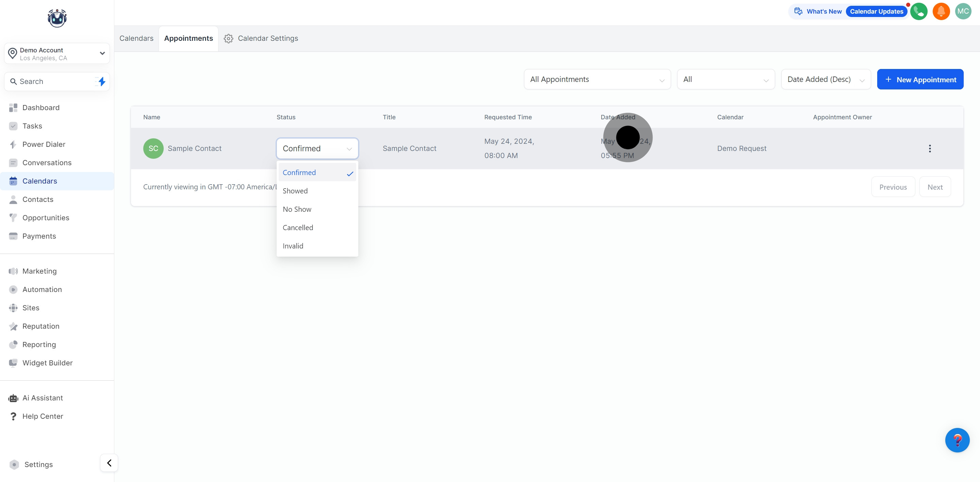Open the orange notifications bell

point(941,12)
